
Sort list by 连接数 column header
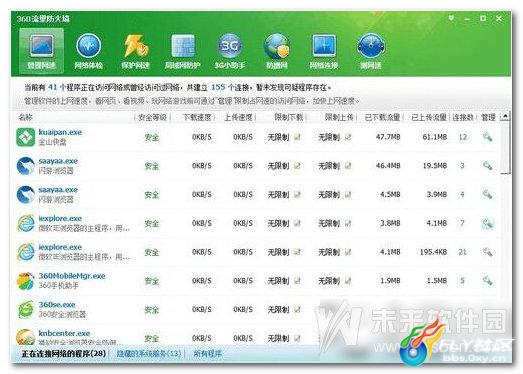click(x=463, y=117)
